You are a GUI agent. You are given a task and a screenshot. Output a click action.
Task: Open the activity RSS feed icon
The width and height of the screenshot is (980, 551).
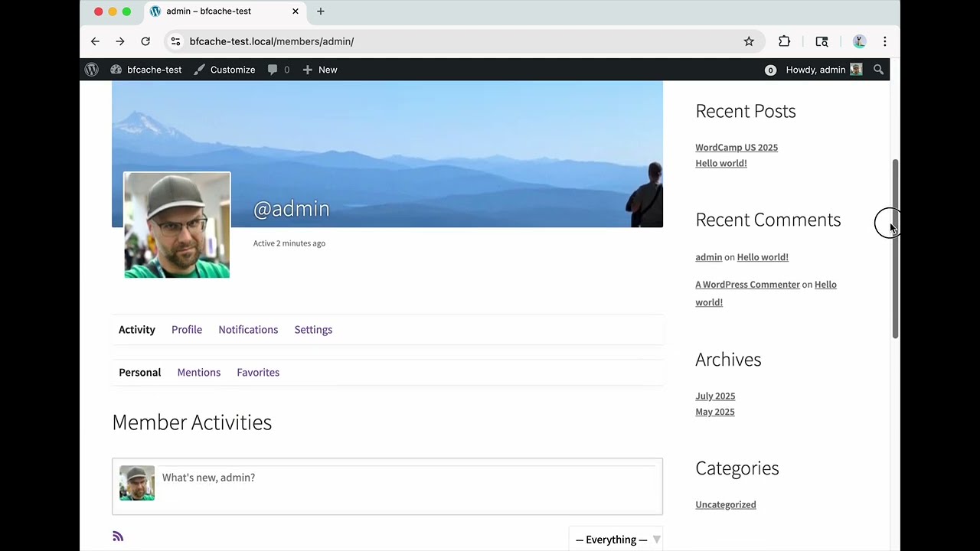(118, 536)
